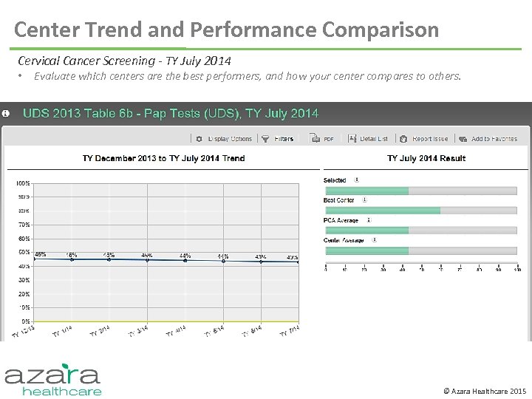The width and height of the screenshot is (532, 399).
Task: Click the Azara Healthcare logo
Action: pos(53,379)
